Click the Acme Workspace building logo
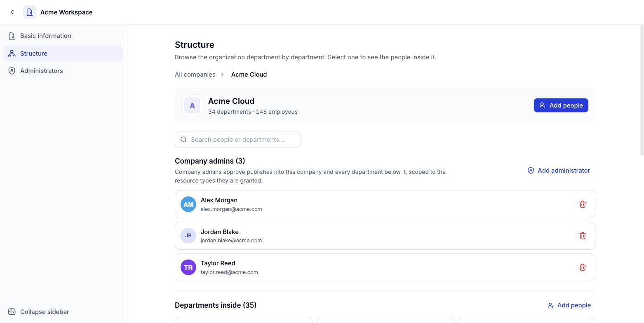Image resolution: width=644 pixels, height=323 pixels. click(x=30, y=12)
